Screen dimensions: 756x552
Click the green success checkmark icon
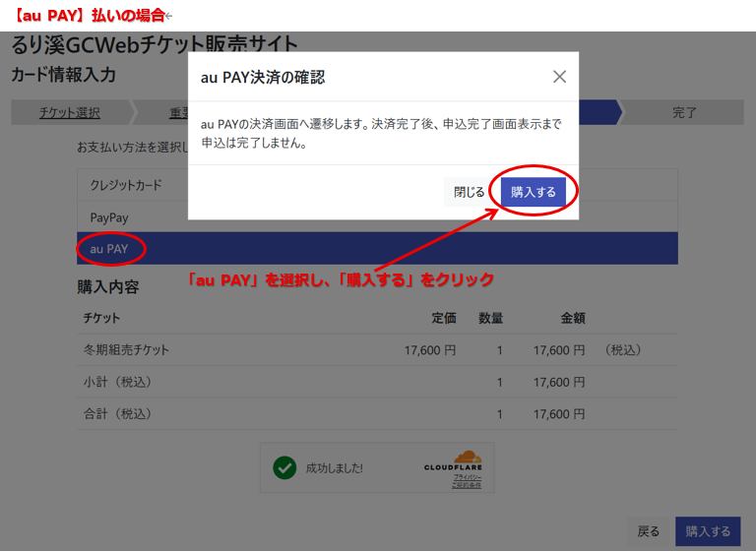click(x=284, y=467)
